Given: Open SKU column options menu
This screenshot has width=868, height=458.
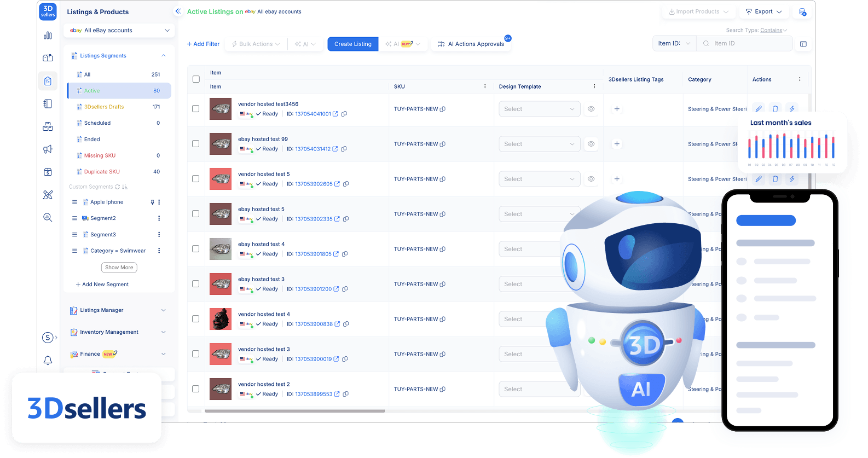Looking at the screenshot, I should 485,86.
